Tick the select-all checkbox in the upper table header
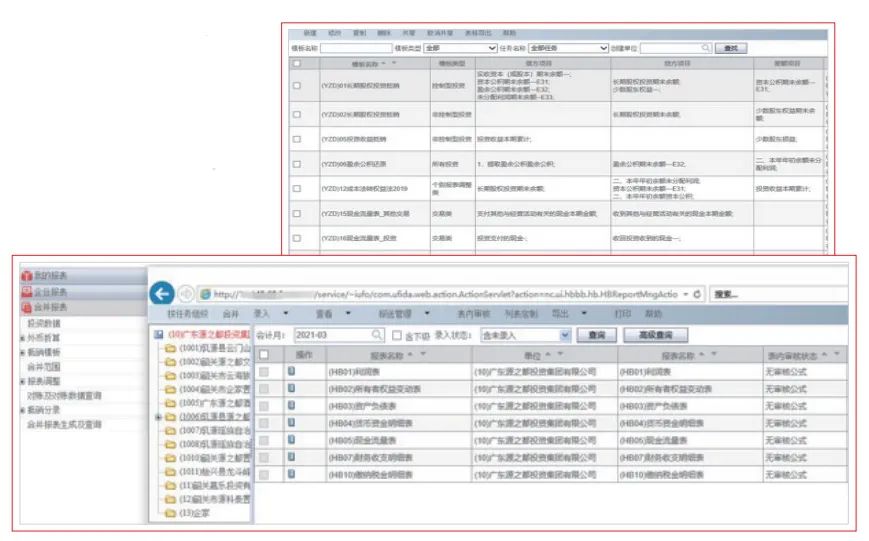The image size is (869, 541). click(297, 64)
